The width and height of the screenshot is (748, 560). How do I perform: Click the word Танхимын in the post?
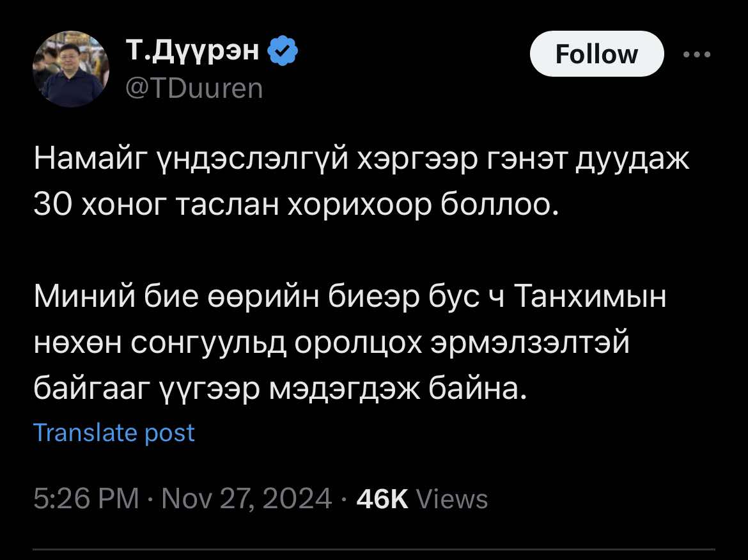(589, 299)
